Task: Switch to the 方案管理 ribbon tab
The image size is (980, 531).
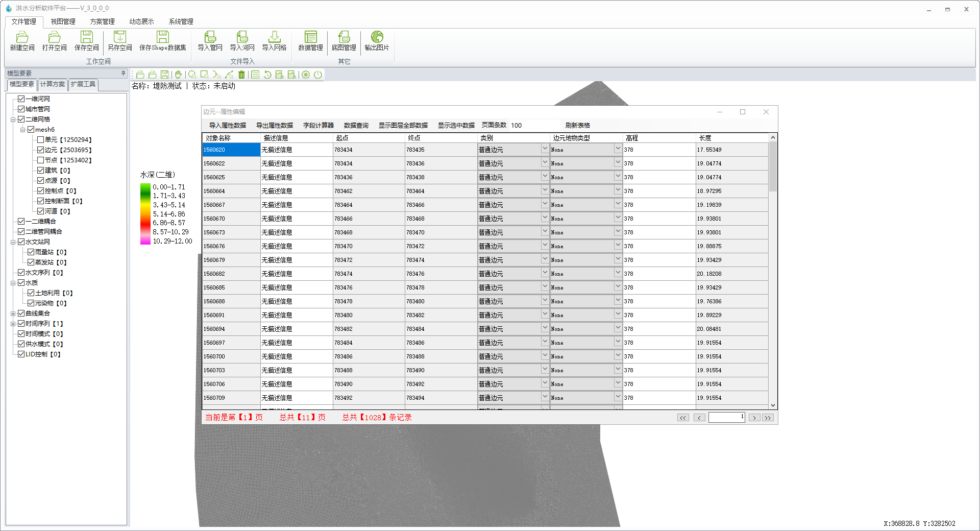Action: 102,21
